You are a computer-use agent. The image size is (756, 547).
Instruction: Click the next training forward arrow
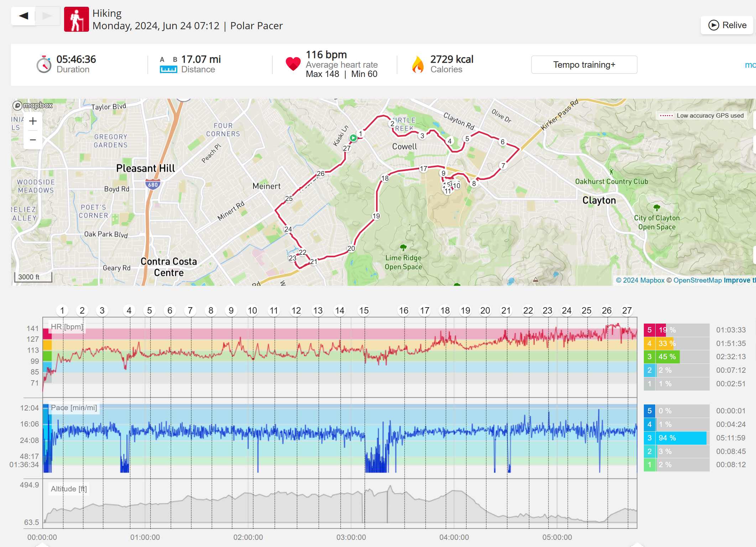pos(47,16)
